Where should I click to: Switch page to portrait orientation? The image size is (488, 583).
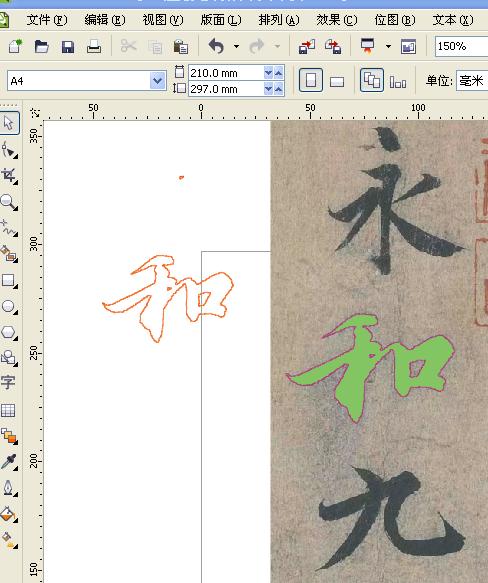(x=311, y=80)
